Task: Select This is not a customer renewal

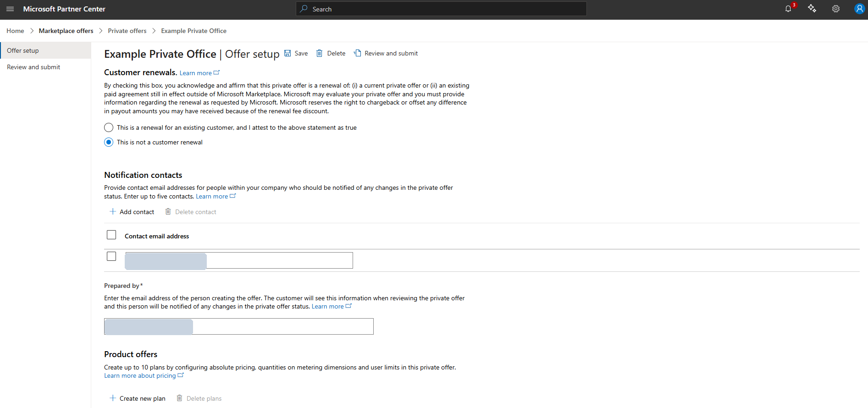Action: point(109,142)
